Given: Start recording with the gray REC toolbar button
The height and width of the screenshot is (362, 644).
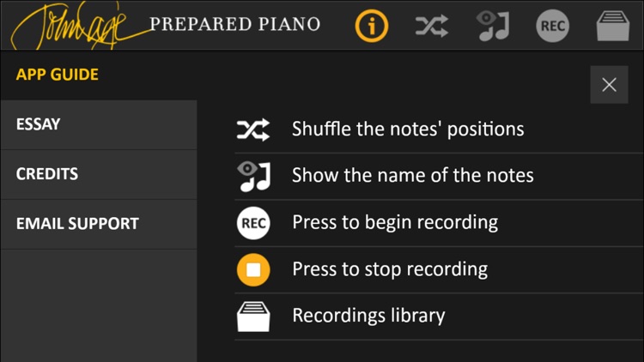Looking at the screenshot, I should [x=552, y=26].
